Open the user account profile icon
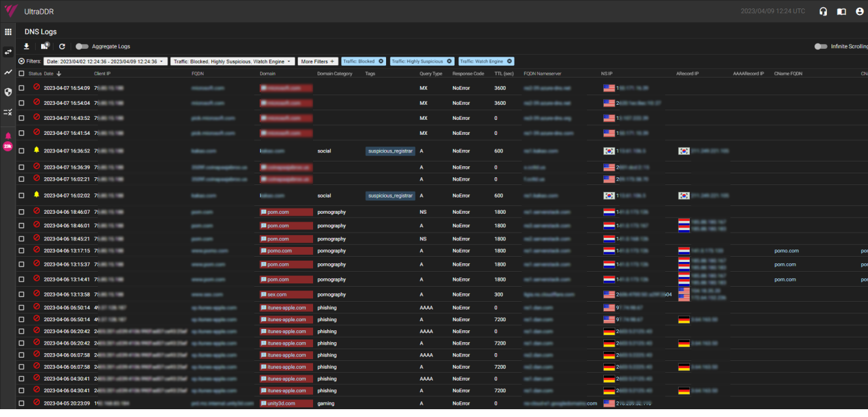The image size is (868, 417). 860,11
